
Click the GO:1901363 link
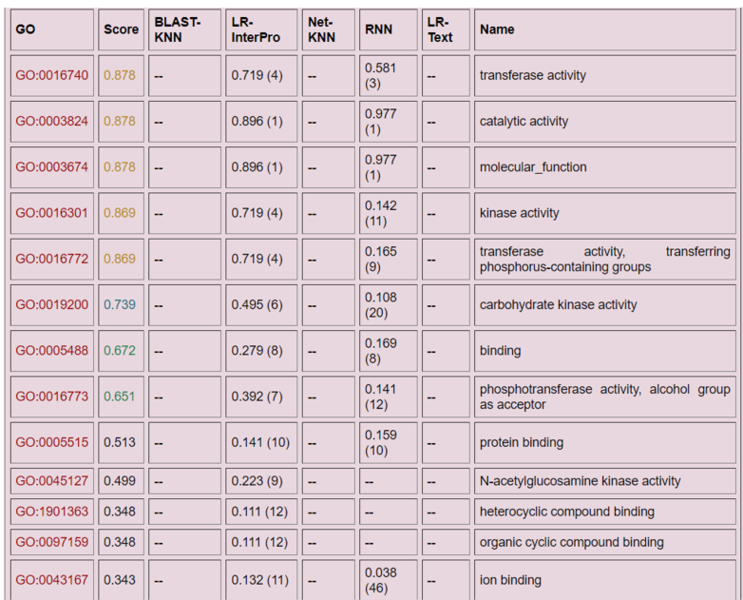tap(52, 512)
